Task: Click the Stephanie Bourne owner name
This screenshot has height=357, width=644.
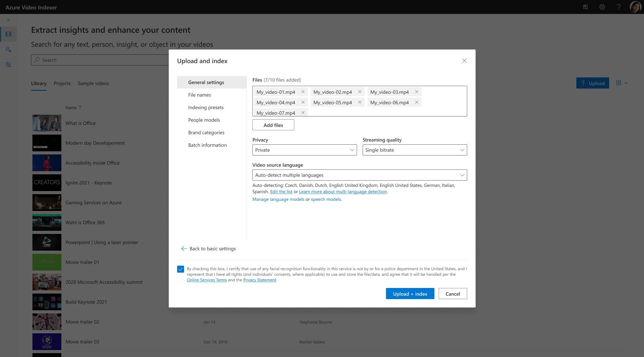Action: (316, 322)
